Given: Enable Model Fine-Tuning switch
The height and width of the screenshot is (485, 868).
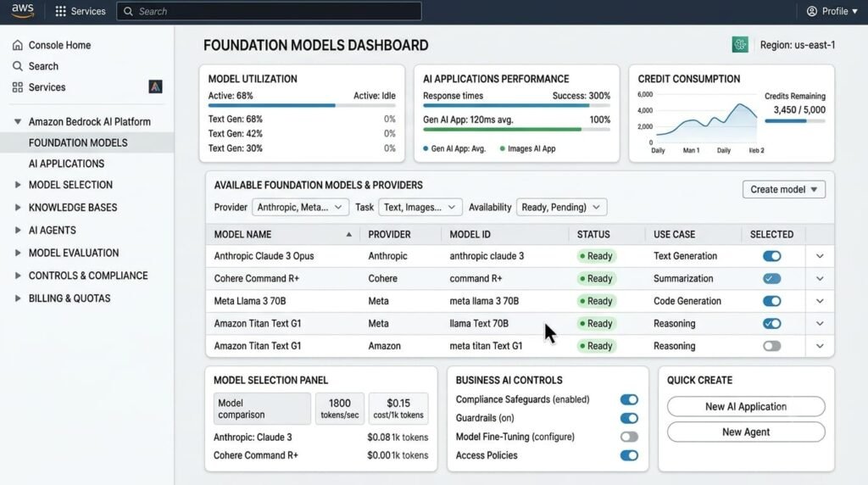Looking at the screenshot, I should (629, 437).
